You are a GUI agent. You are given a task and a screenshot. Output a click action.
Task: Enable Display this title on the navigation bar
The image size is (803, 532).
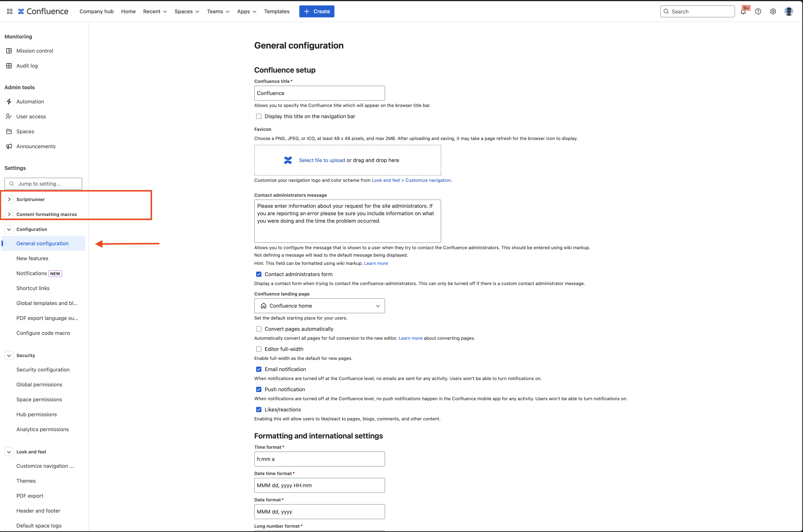[x=259, y=116]
